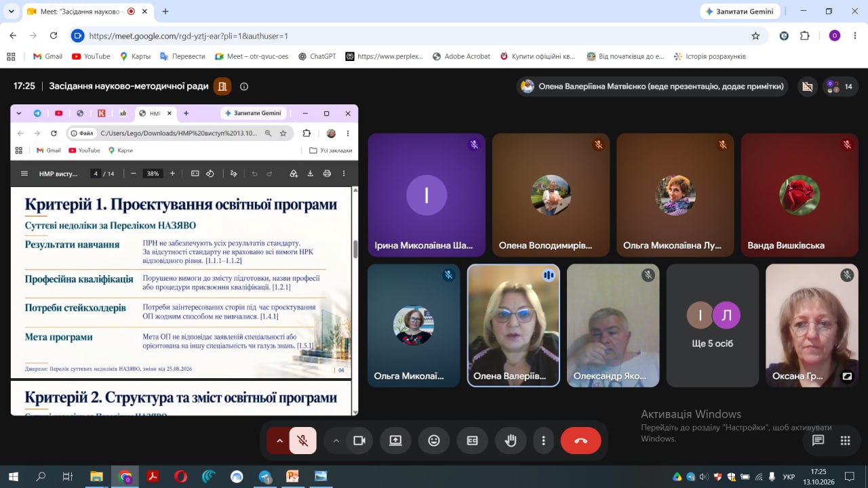
Task: Open the three-dot more options menu in Meet controls
Action: click(543, 441)
